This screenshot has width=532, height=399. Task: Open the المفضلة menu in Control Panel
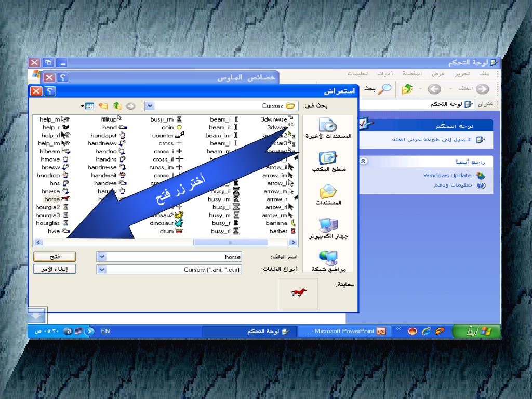pyautogui.click(x=412, y=74)
